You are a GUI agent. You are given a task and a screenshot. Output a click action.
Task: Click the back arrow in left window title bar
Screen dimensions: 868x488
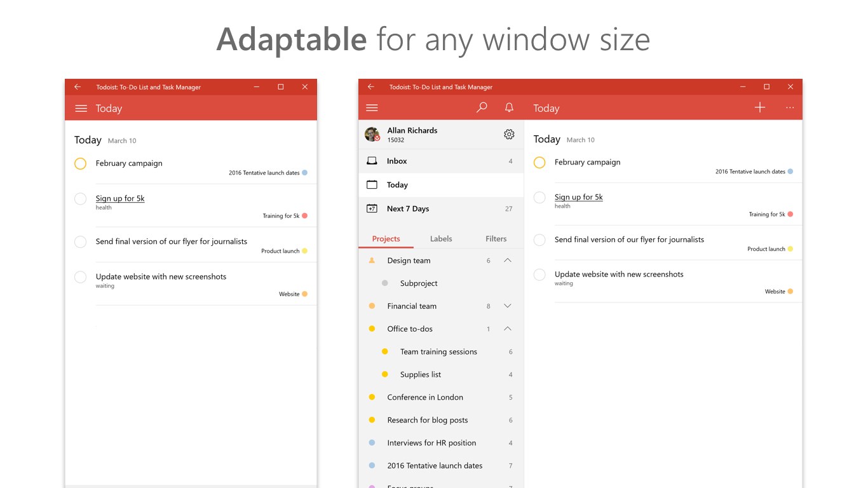(78, 87)
